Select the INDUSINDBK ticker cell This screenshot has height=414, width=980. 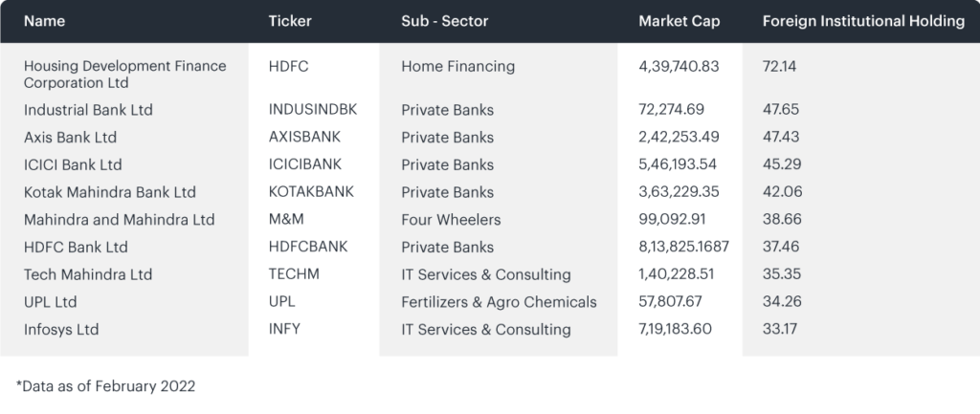[313, 109]
